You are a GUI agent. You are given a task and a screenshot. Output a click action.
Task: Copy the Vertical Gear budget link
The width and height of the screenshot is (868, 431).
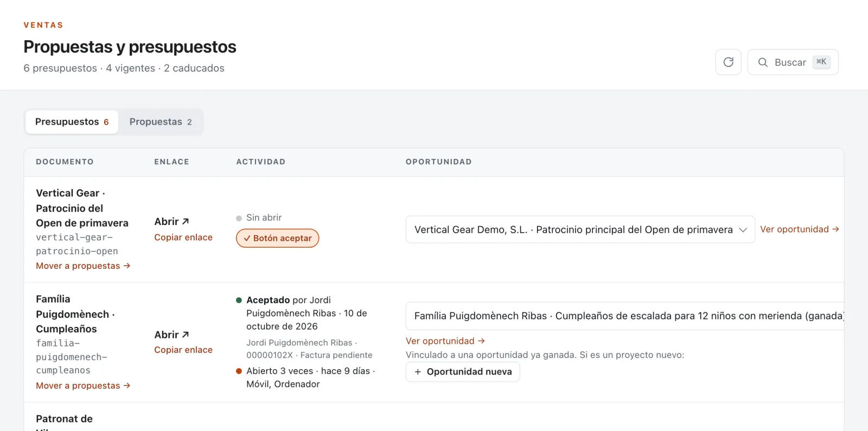point(183,237)
